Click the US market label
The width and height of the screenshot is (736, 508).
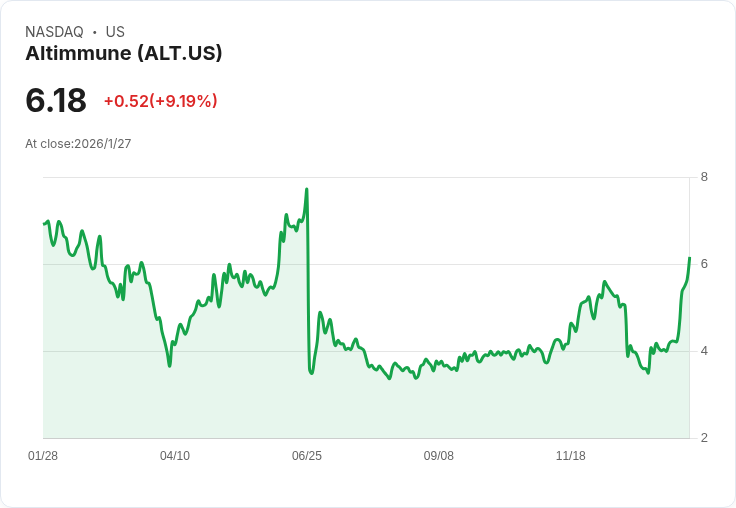(115, 32)
